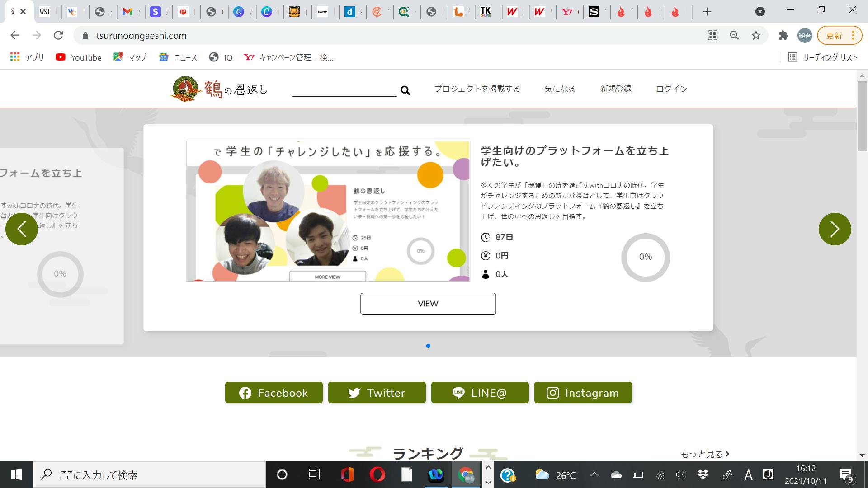Screen dimensions: 868x488
Task: Reload the page with refresh icon
Action: pyautogui.click(x=58, y=35)
